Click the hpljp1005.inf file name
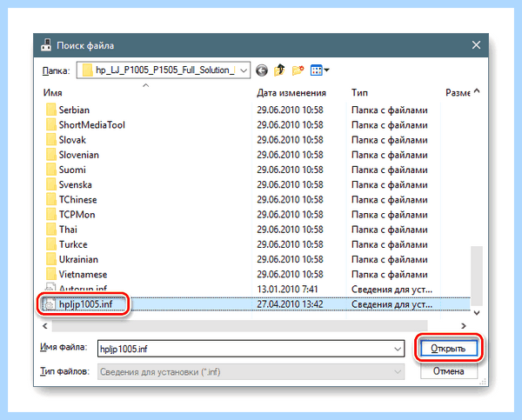 click(x=86, y=304)
